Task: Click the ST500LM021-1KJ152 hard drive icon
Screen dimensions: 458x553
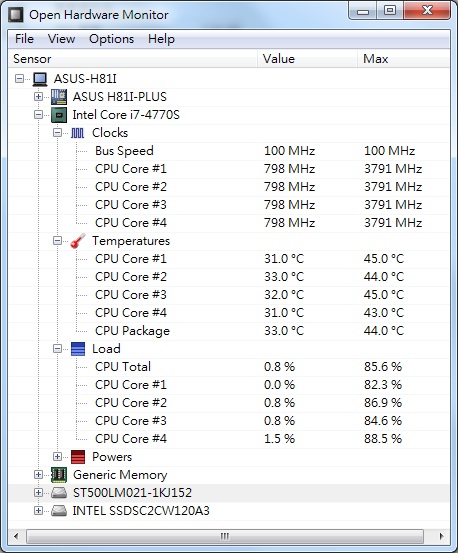Action: (59, 493)
